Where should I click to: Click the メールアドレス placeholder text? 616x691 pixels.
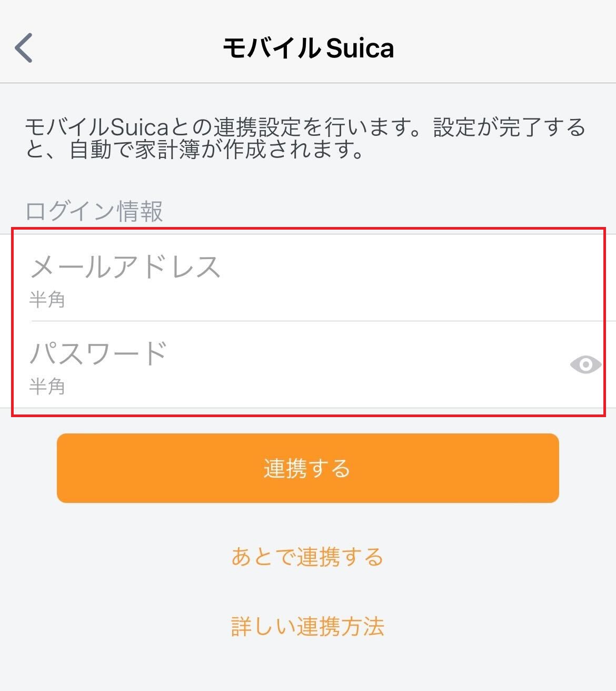coord(125,266)
